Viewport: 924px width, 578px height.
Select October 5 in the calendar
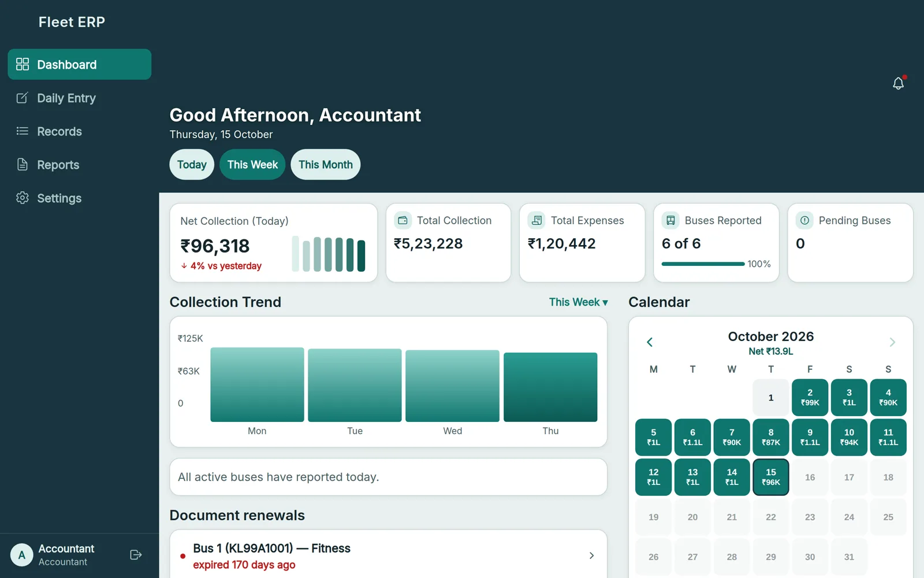coord(653,438)
